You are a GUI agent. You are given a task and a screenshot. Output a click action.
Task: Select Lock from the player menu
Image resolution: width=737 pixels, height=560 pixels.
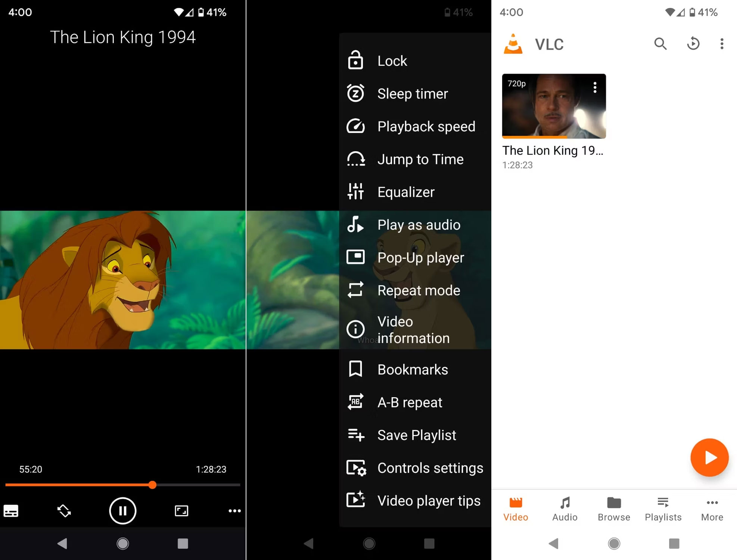click(415, 61)
